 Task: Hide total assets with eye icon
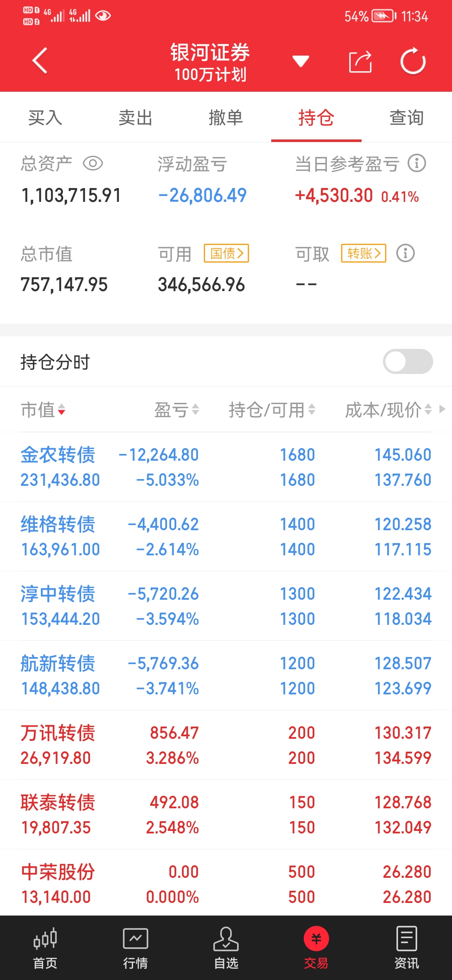[x=93, y=163]
